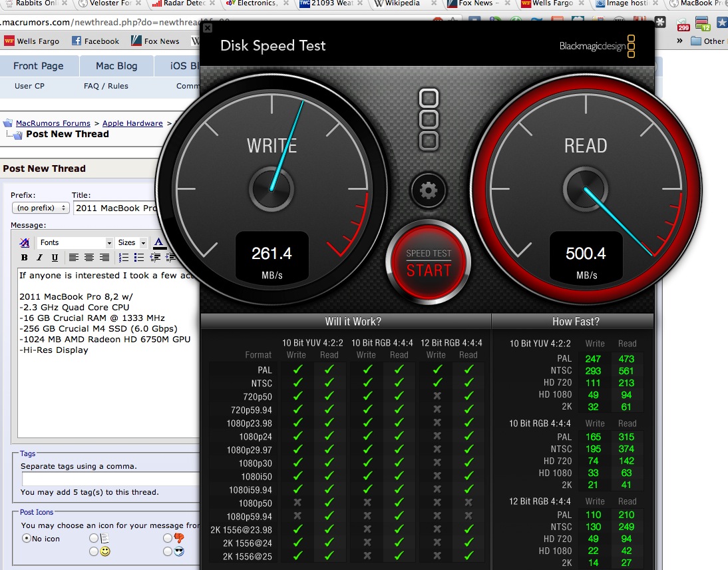Screen dimensions: 728x570
Task: Insert an unordered bullet list
Action: 139,257
